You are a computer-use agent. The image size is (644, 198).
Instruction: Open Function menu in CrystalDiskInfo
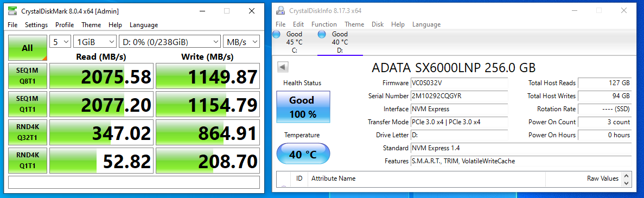324,24
